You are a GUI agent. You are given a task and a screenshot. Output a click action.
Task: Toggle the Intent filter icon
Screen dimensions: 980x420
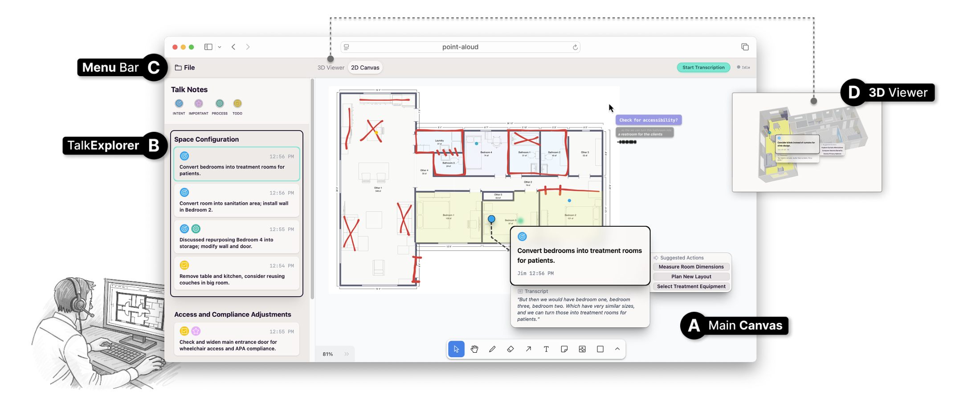click(x=179, y=103)
